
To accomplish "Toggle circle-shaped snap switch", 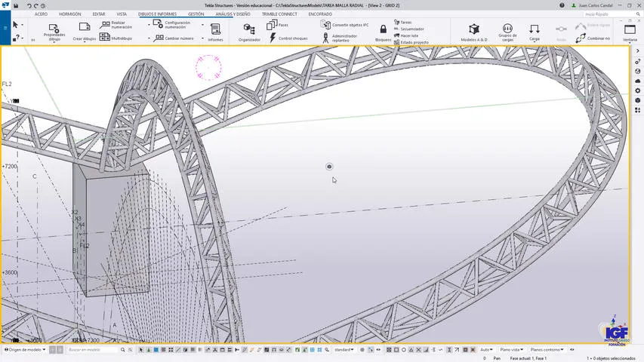I will 404,350.
